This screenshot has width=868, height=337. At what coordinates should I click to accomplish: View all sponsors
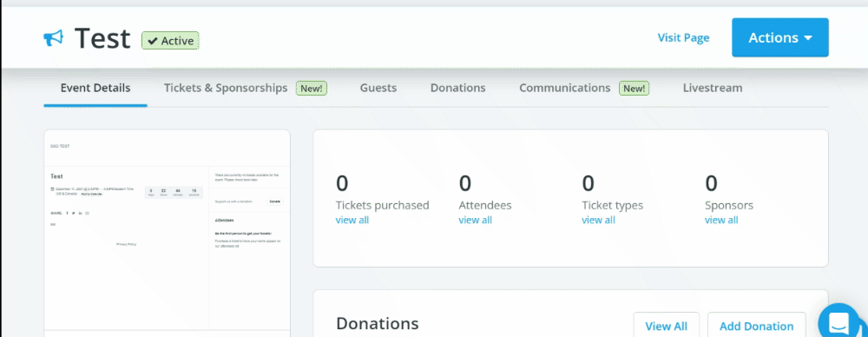721,220
